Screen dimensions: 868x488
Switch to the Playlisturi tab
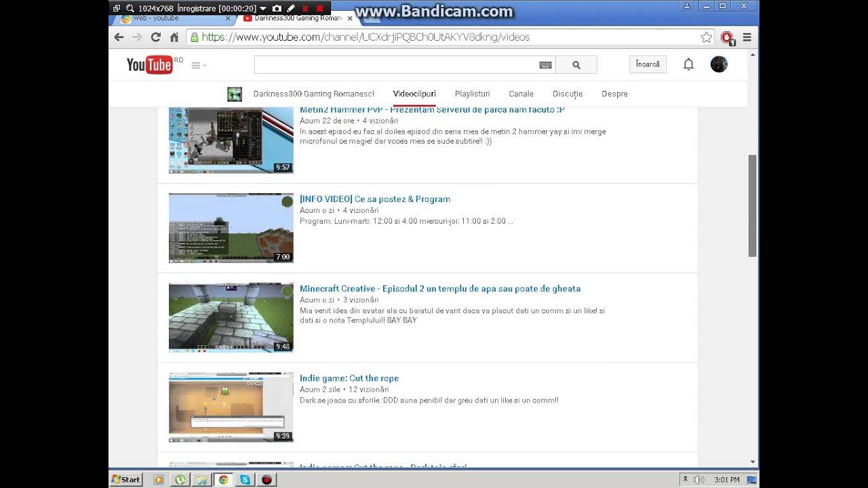[x=472, y=94]
